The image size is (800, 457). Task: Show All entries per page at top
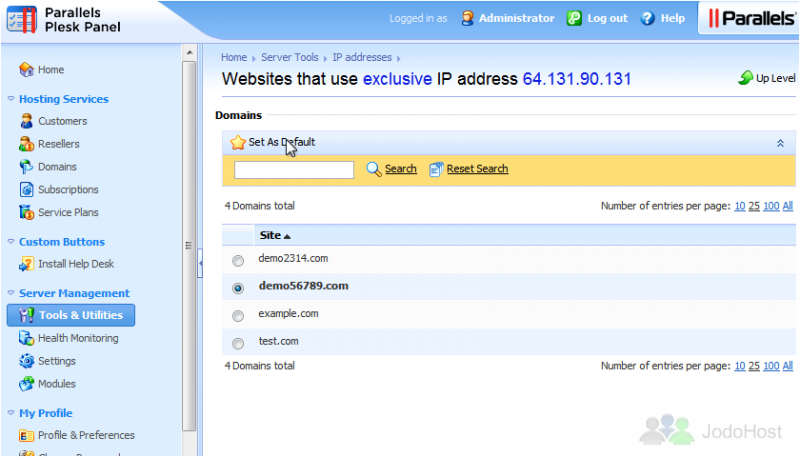pyautogui.click(x=788, y=206)
